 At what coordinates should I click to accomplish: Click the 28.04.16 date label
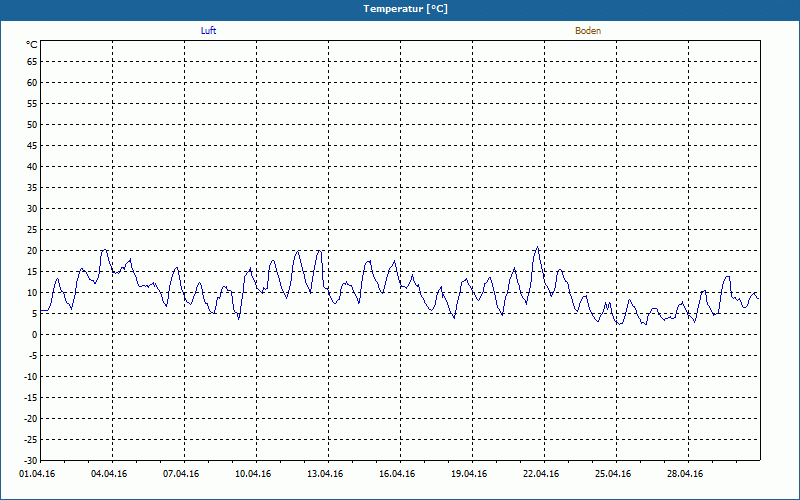(685, 473)
